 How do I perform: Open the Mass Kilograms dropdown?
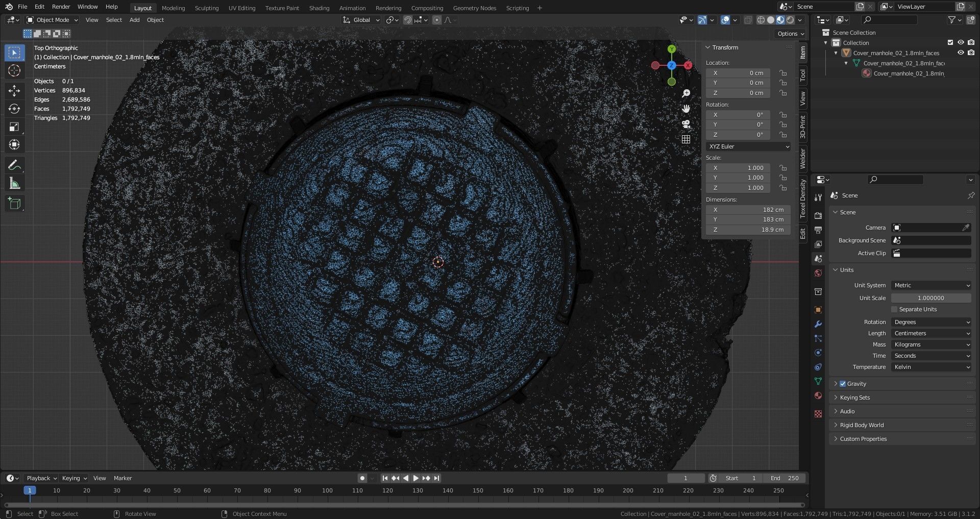931,344
